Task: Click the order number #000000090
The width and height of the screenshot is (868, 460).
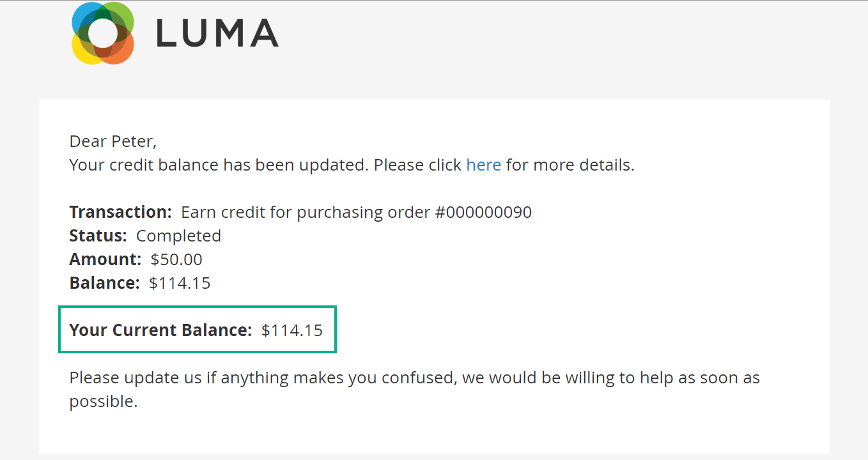Action: [483, 212]
